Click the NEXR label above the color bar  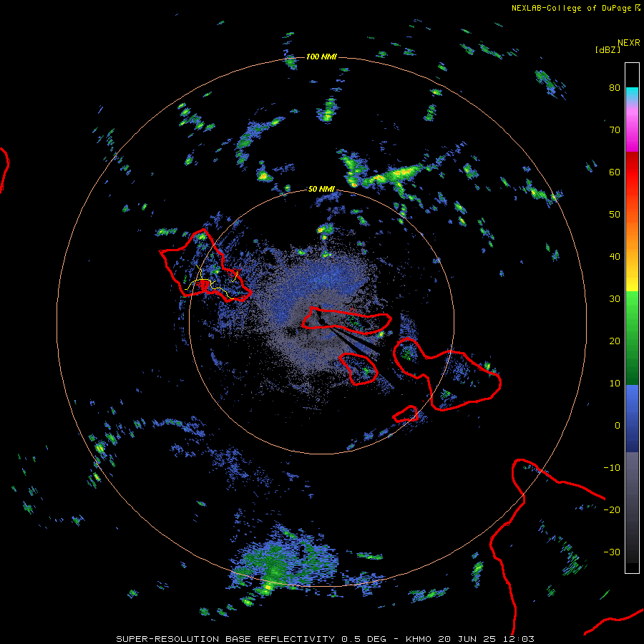(x=629, y=43)
